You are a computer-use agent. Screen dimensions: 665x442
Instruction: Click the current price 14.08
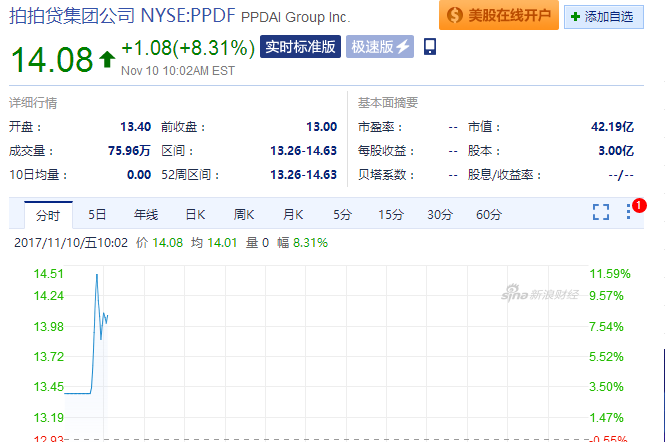click(x=52, y=59)
